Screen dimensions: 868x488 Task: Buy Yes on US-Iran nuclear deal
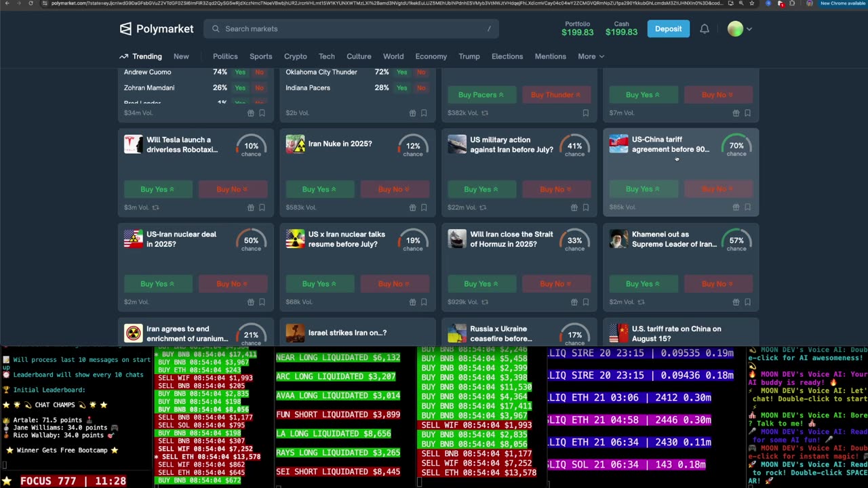click(157, 283)
